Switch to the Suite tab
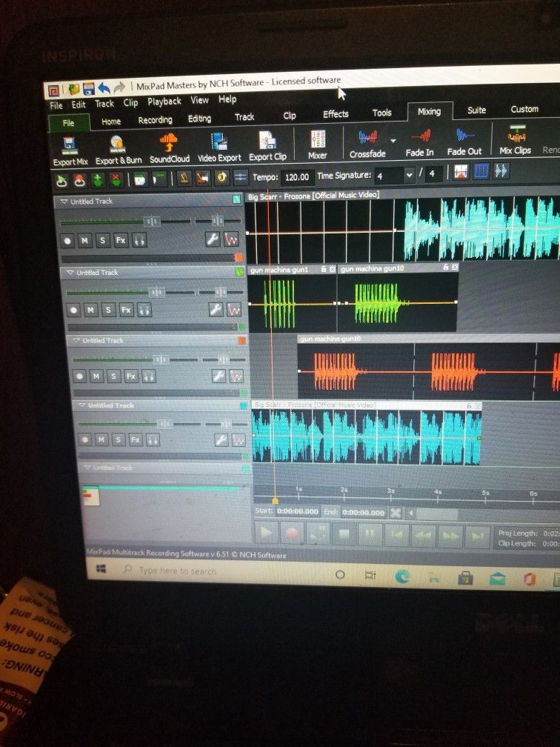 point(477,110)
